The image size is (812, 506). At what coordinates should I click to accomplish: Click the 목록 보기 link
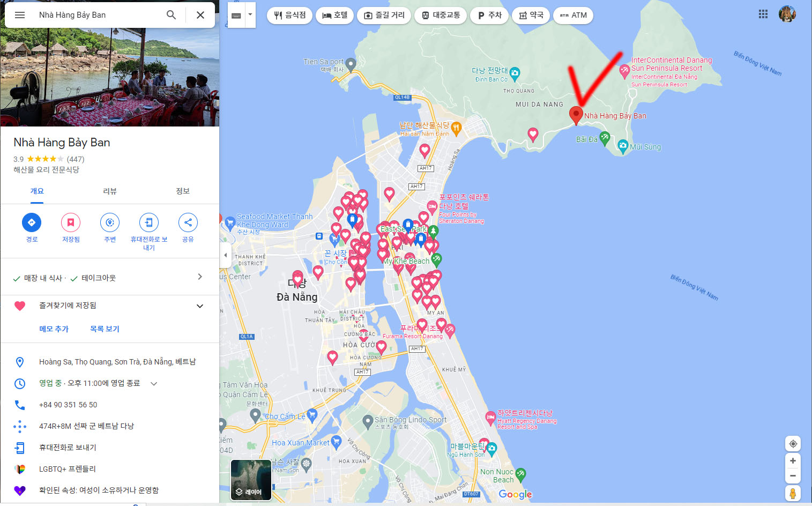pyautogui.click(x=105, y=329)
